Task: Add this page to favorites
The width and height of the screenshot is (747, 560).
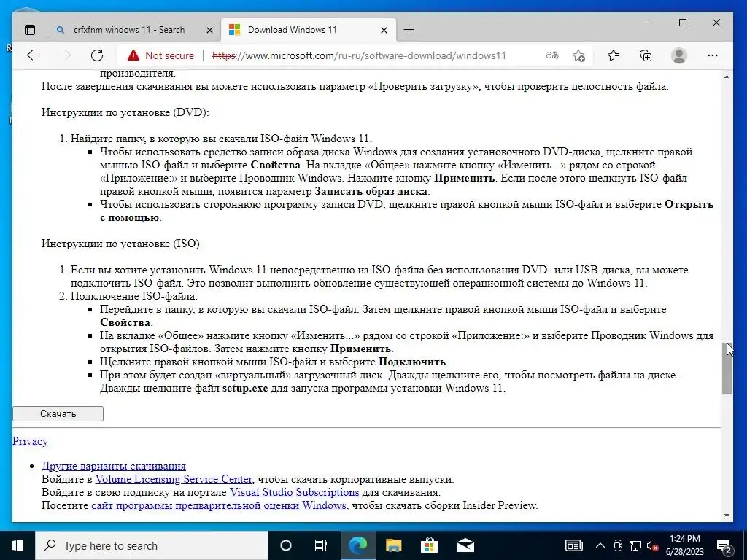Action: [578, 55]
